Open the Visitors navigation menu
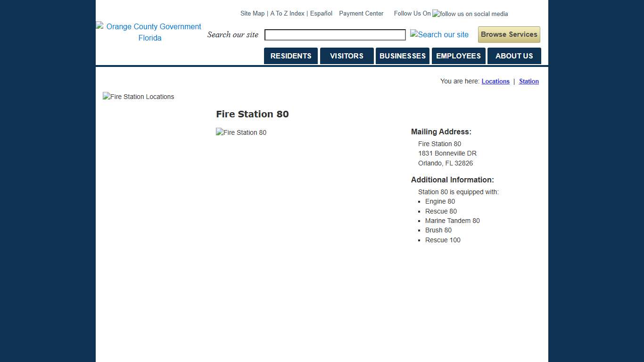The height and width of the screenshot is (362, 644). (347, 56)
